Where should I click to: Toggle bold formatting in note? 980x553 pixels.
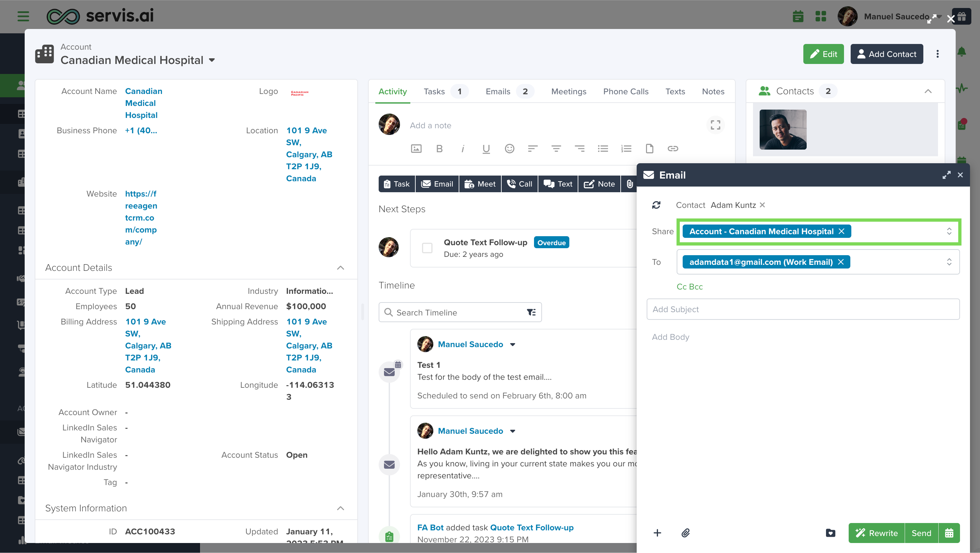pos(439,149)
